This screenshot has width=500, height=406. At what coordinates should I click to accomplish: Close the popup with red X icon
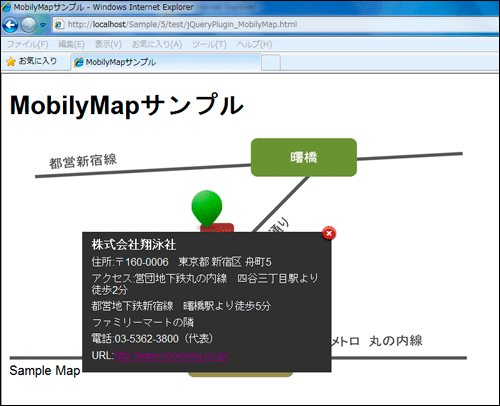click(x=329, y=233)
